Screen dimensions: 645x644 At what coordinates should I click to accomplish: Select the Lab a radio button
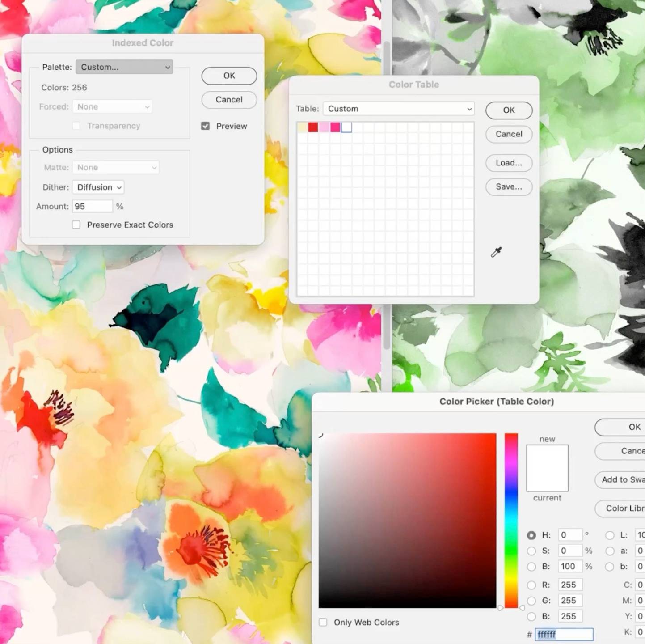tap(610, 551)
